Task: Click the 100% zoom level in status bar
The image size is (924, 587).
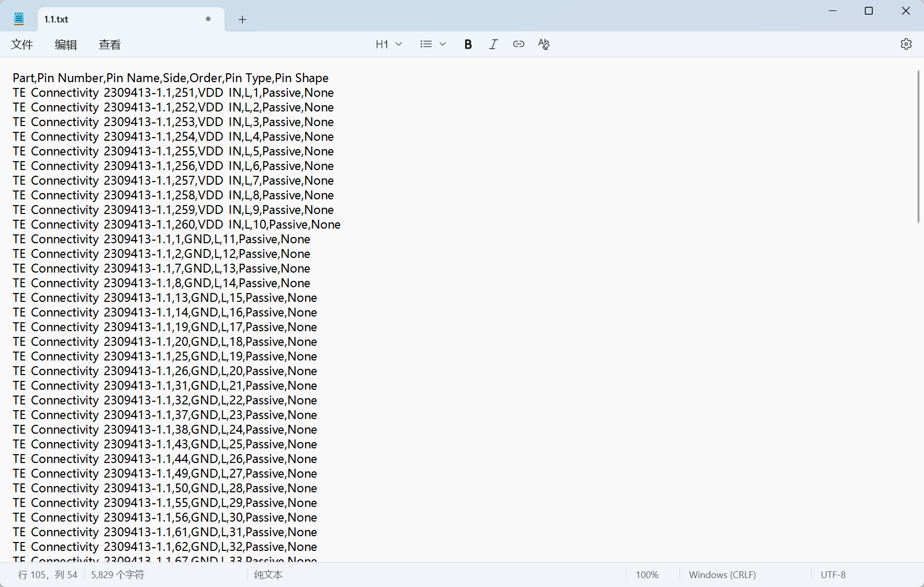Action: click(x=647, y=575)
